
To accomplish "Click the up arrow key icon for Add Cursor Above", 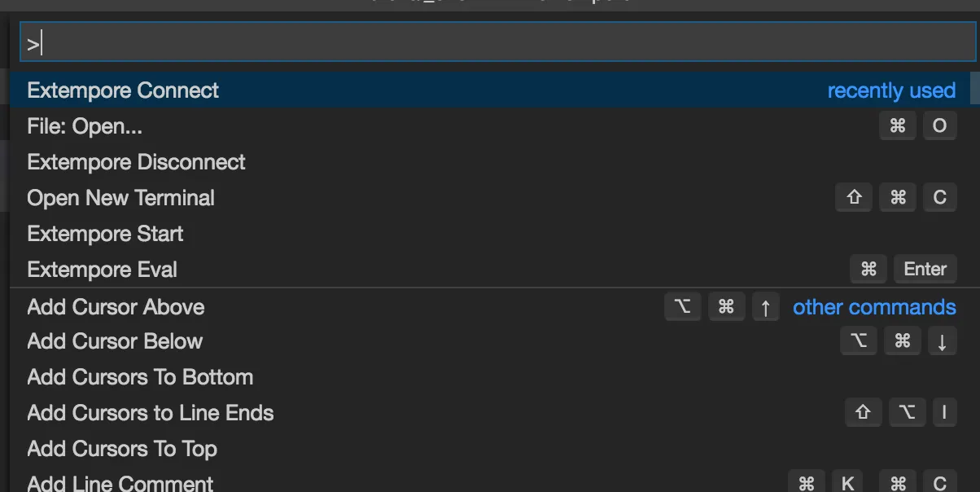I will [765, 307].
